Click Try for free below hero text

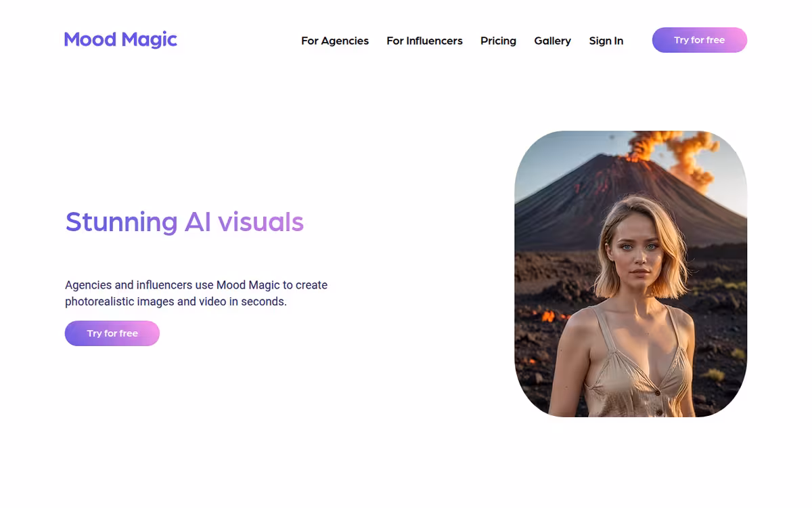point(112,333)
